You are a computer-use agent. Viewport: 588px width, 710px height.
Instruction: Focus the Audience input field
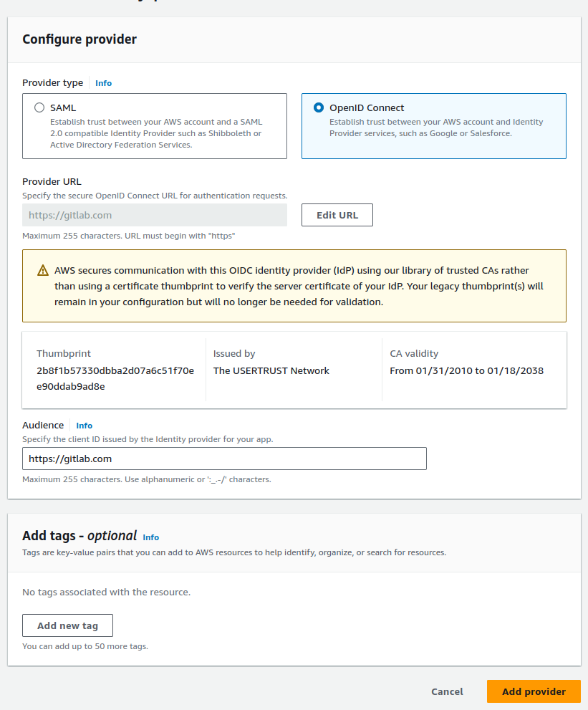[x=224, y=459]
